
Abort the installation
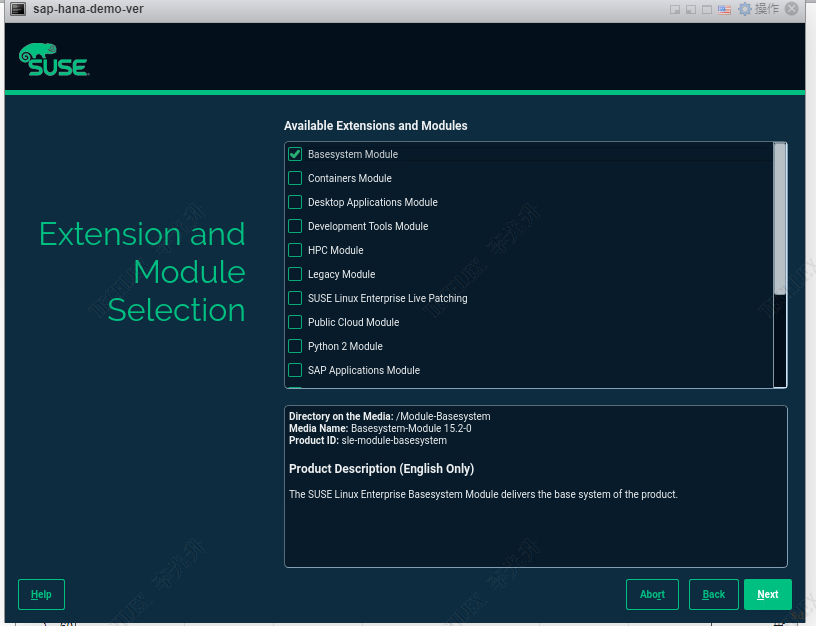[652, 594]
